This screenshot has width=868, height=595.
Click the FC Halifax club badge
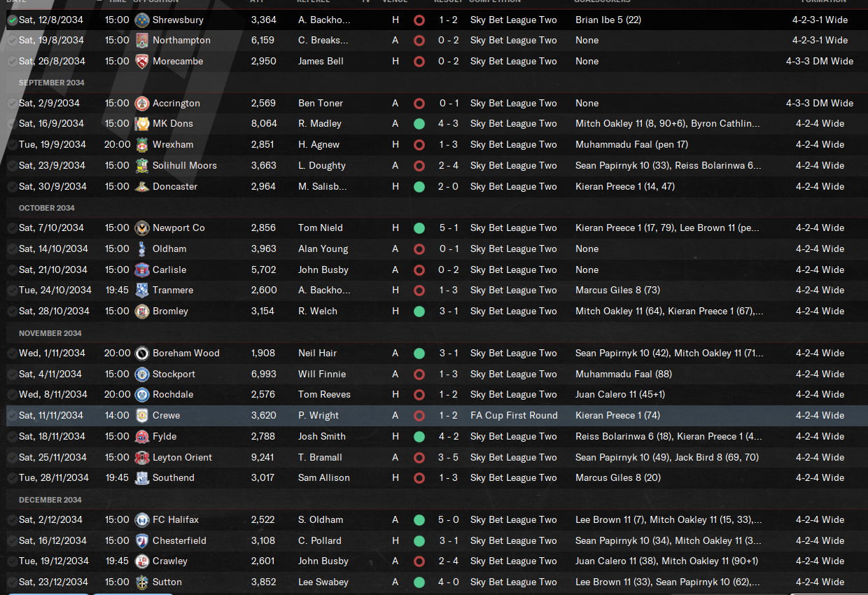(x=142, y=520)
